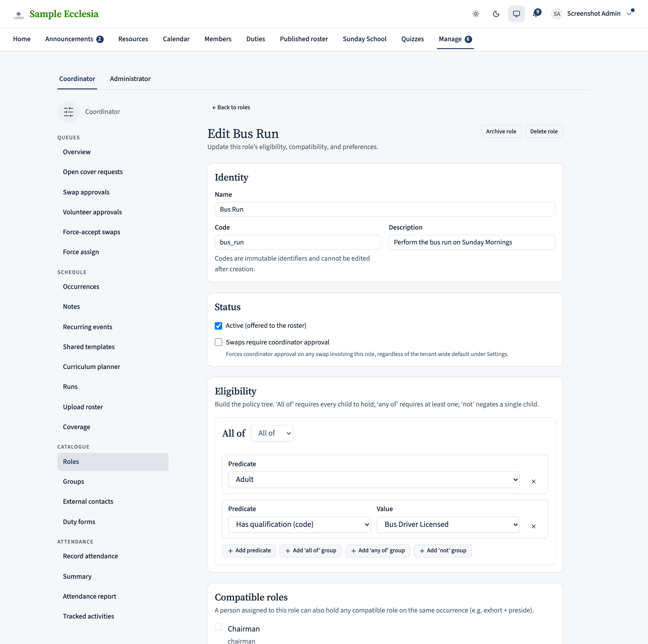The height and width of the screenshot is (644, 648).
Task: Switch to dark theme moon icon
Action: click(x=496, y=14)
